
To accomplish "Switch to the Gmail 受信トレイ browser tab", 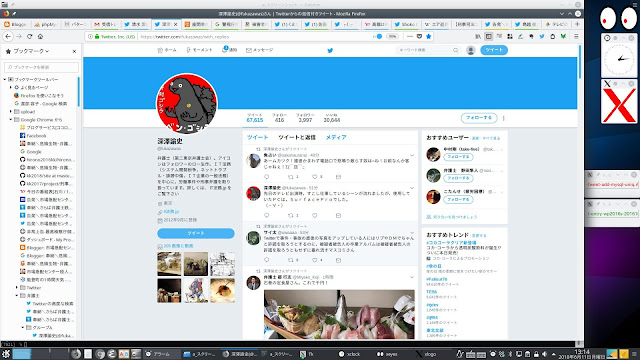I will pos(106,24).
